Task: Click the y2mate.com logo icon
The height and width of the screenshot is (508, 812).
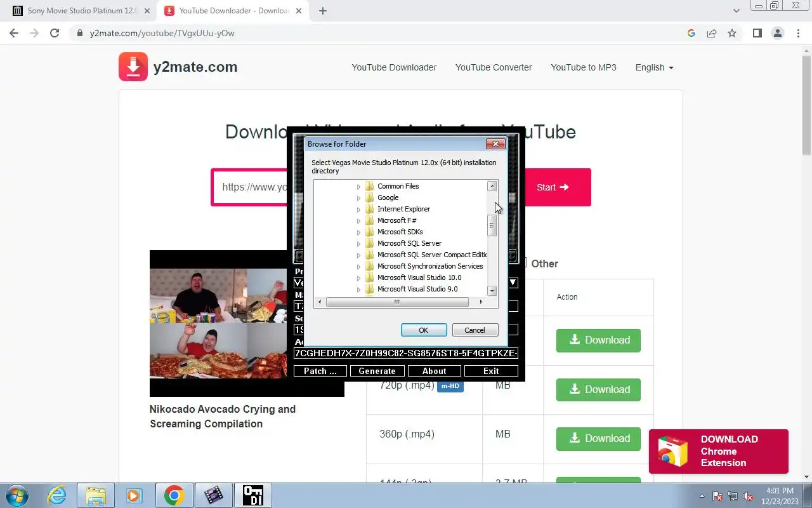Action: coord(133,67)
